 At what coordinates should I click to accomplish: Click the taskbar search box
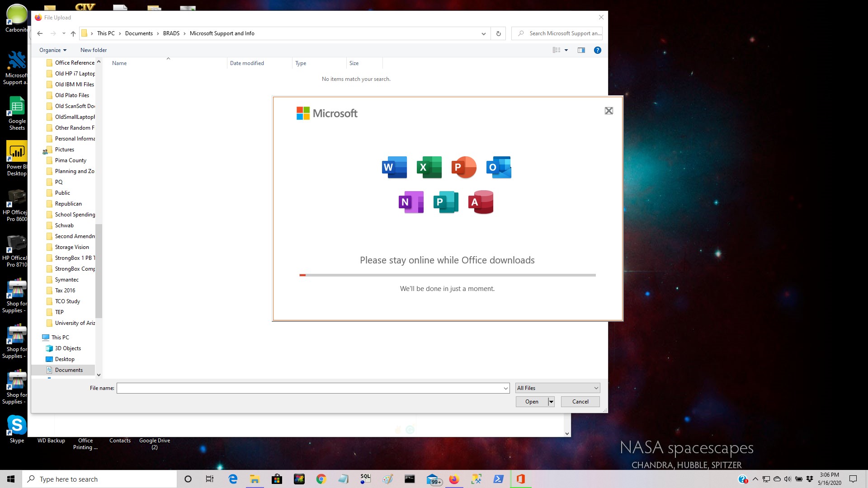(x=99, y=479)
